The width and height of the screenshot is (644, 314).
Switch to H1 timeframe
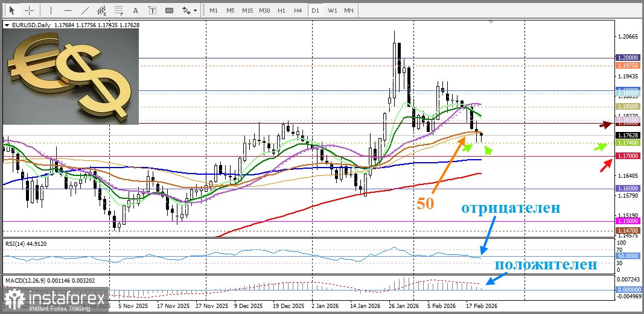(x=281, y=10)
